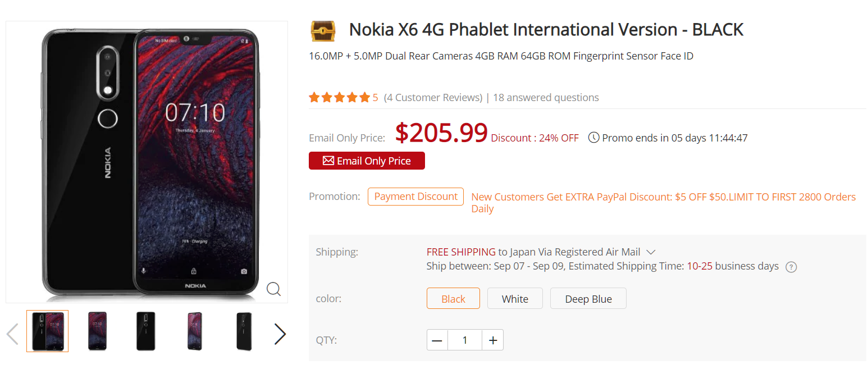868x369 pixels.
Task: Expand the Registered Air Mail shipping dropdown
Action: 651,252
